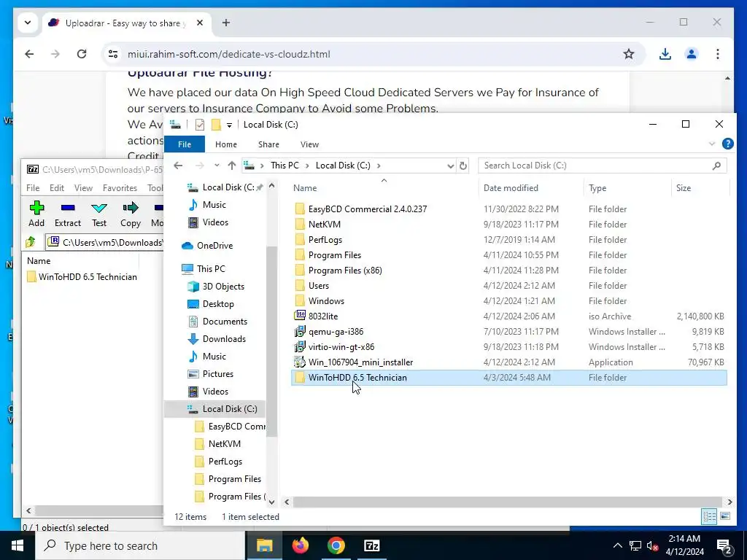
Task: Switch to details view layout button
Action: [709, 516]
